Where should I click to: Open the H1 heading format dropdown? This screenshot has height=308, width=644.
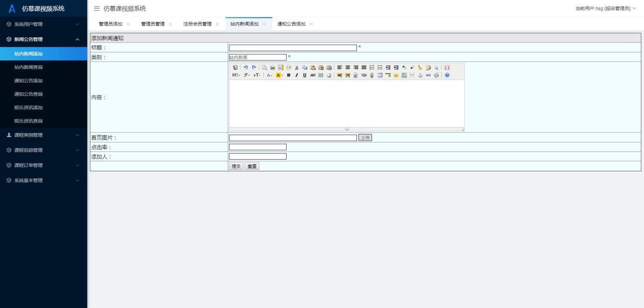coord(236,75)
